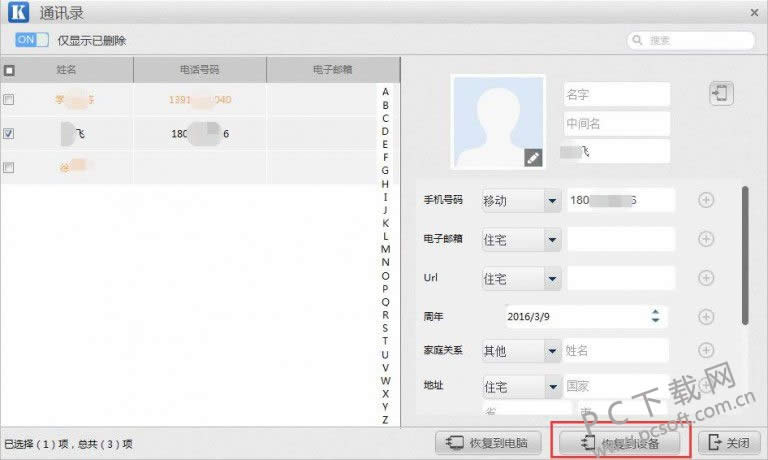The height and width of the screenshot is (460, 768).
Task: Expand the 家庭关系 其他 dropdown
Action: click(x=551, y=351)
